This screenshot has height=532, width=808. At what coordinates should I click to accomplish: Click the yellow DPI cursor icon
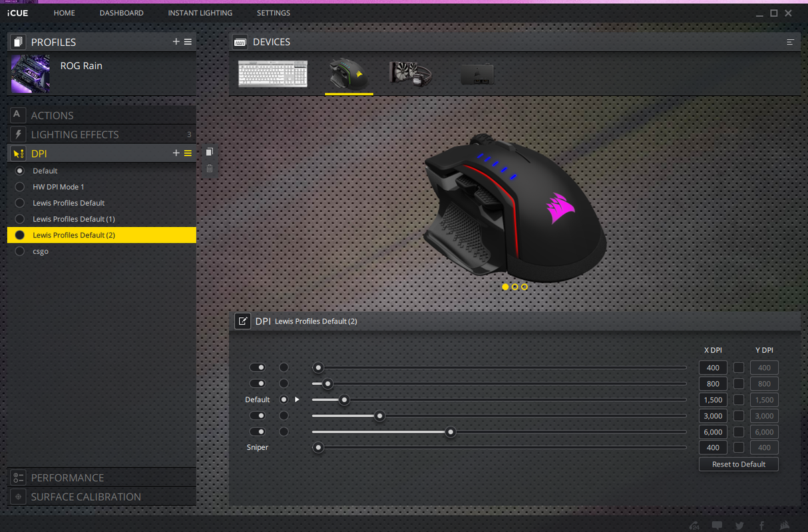tap(18, 153)
